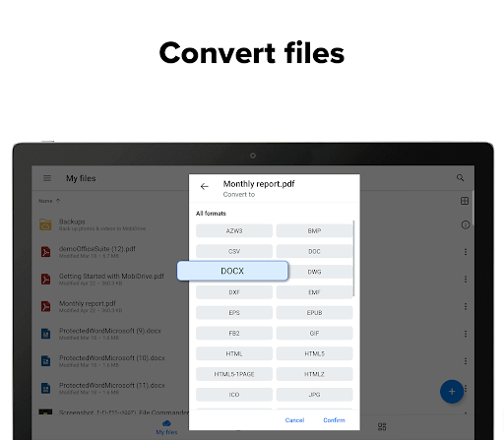Open the hamburger navigation menu
Image resolution: width=504 pixels, height=440 pixels.
point(47,178)
